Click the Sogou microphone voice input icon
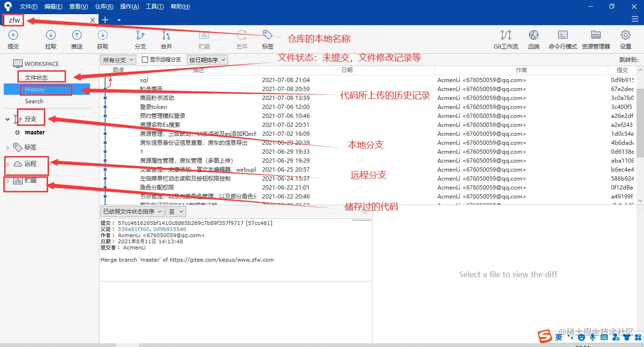This screenshot has width=644, height=347. [593, 337]
